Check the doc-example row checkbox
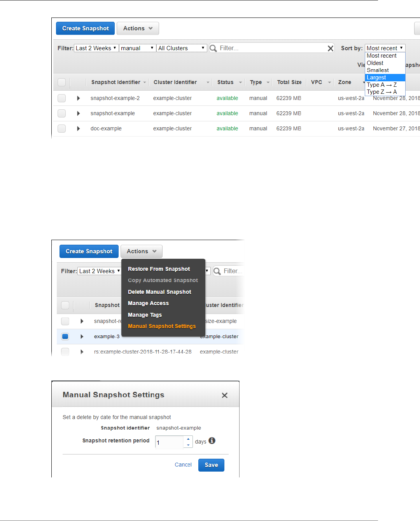The image size is (420, 521). pos(61,128)
